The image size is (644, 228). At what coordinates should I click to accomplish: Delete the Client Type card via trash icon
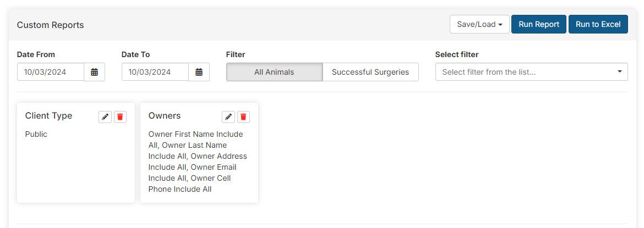[x=121, y=116]
